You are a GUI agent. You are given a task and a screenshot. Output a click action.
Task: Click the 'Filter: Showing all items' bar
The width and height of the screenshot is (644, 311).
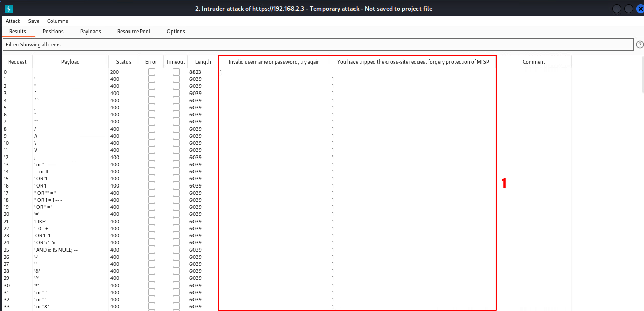coord(318,45)
